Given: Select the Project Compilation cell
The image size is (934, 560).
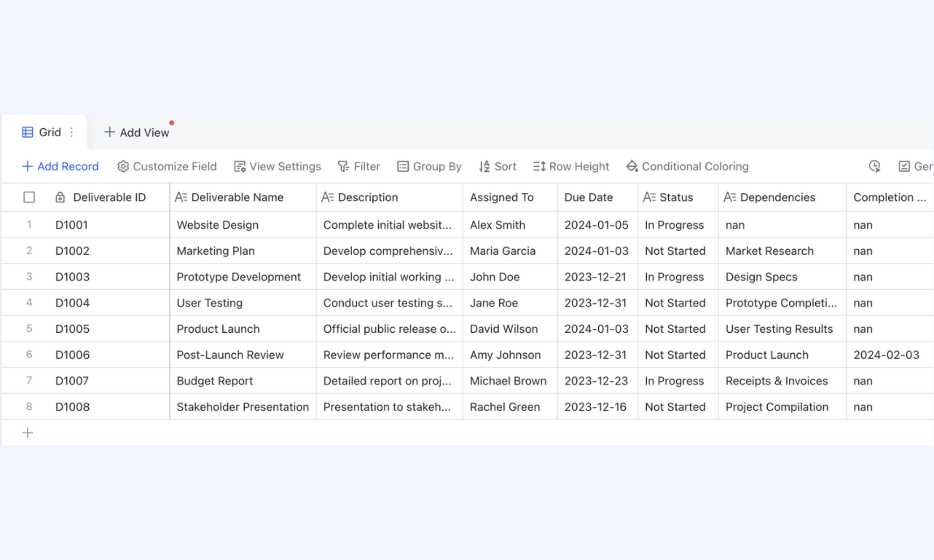Looking at the screenshot, I should (x=782, y=407).
